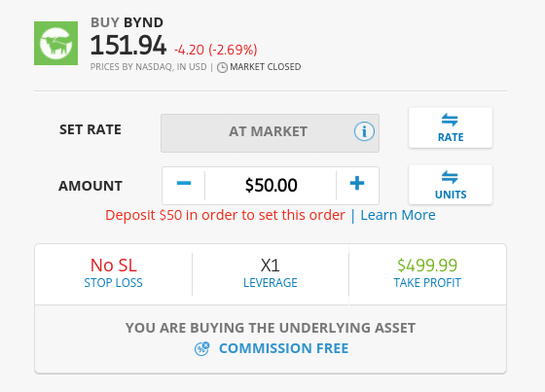Open the Take Profit $499.99 tab
Image resolution: width=545 pixels, height=392 pixels.
pos(427,274)
